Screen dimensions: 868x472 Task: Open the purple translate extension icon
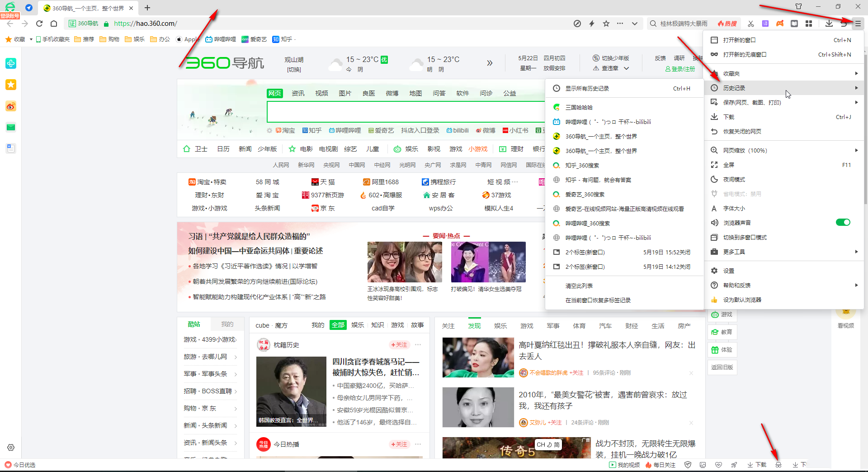(765, 24)
